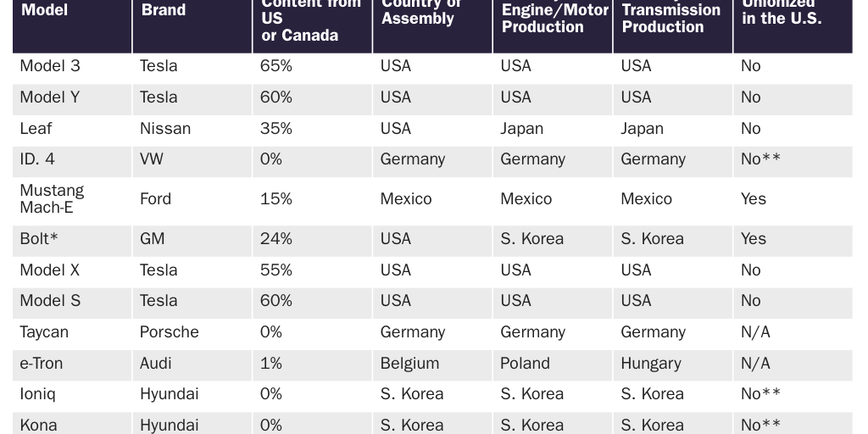Viewport: 868px width, 434px height.
Task: Select the Nissan brand cell
Action: (165, 129)
